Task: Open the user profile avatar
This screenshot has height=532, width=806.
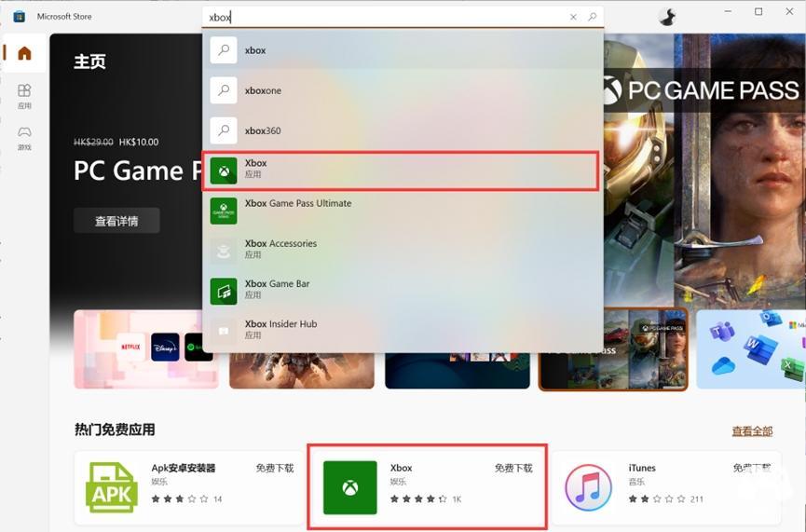Action: coord(667,17)
